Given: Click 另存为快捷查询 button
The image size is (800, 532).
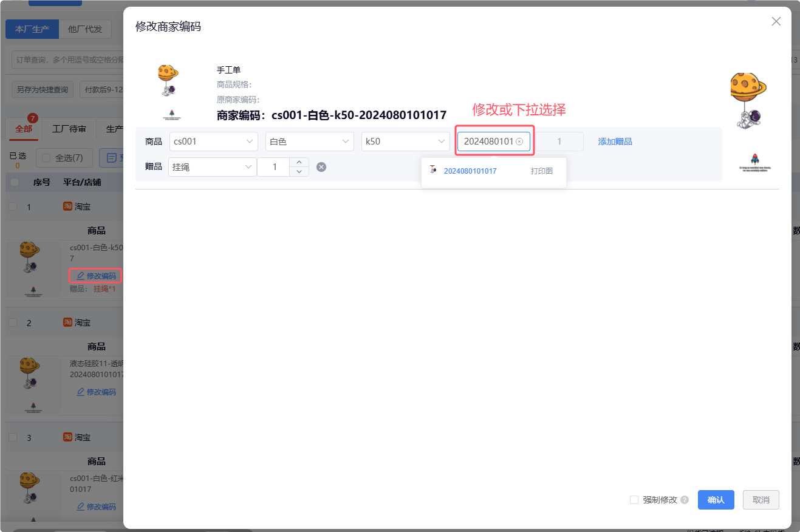Looking at the screenshot, I should [42, 90].
